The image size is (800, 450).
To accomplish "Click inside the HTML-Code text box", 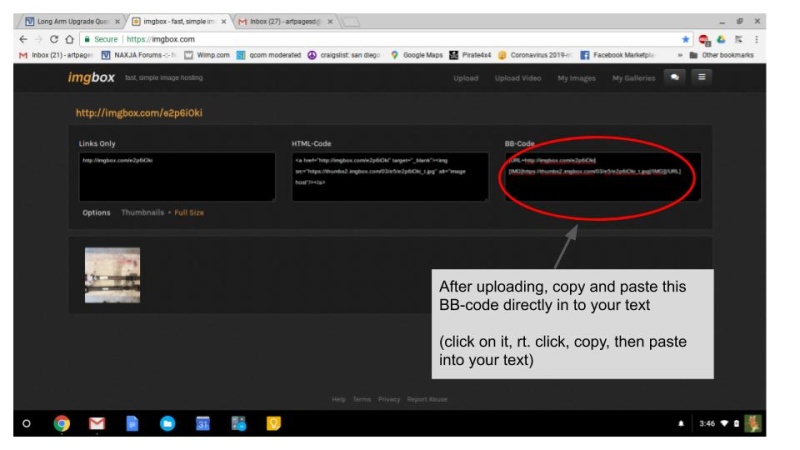I will click(x=390, y=177).
